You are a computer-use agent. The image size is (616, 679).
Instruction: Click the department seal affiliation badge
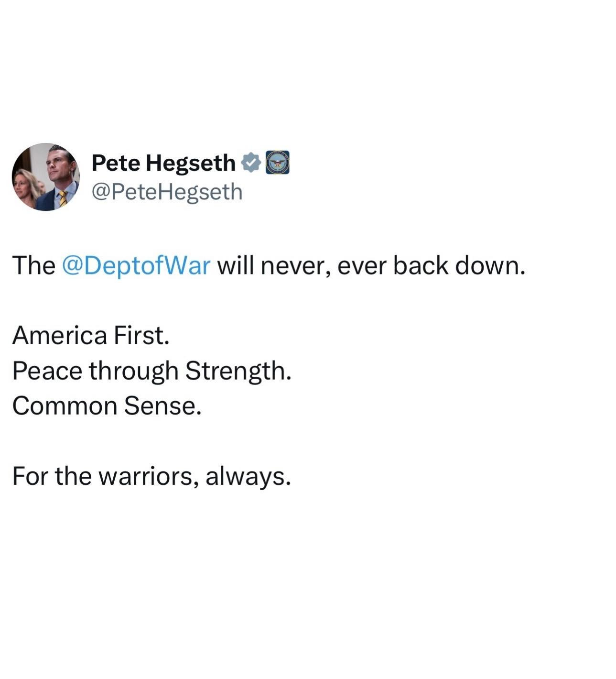(x=277, y=163)
